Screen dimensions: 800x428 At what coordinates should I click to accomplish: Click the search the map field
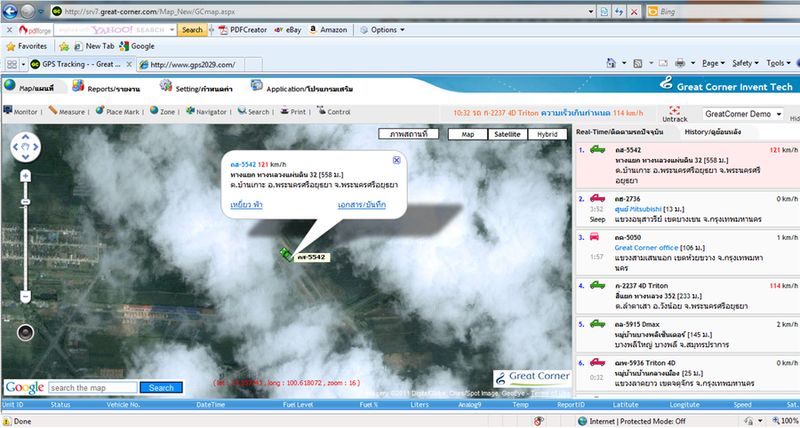(91, 387)
